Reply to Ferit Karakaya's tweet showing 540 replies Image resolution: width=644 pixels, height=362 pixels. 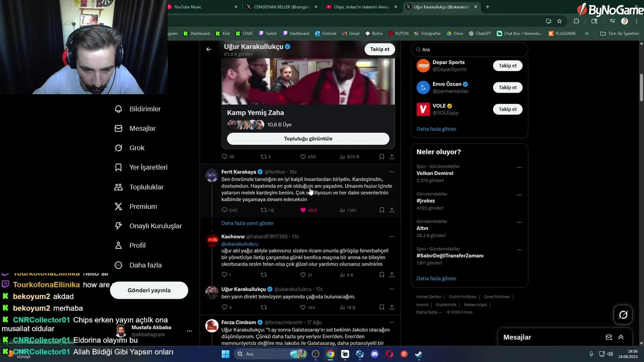pos(229,210)
